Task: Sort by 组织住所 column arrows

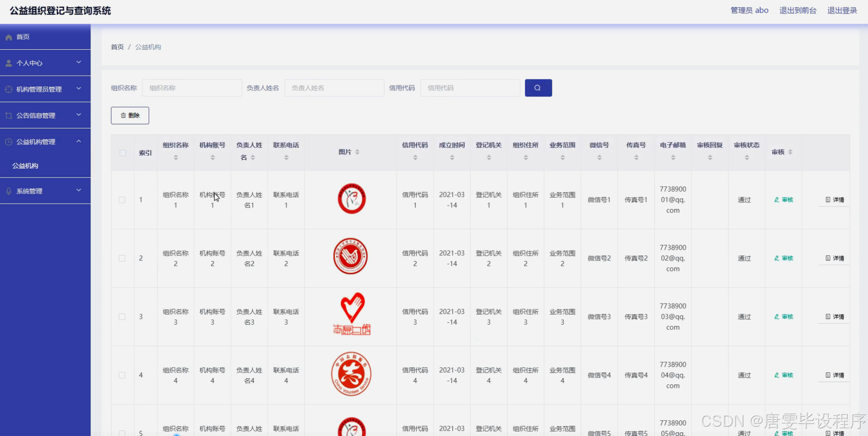Action: point(526,158)
